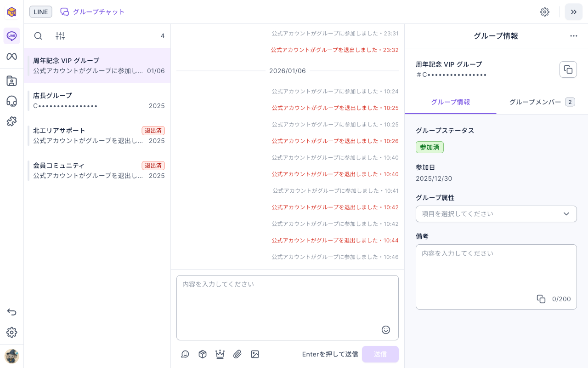The image size is (588, 368).
Task: Expand the グループ属性 dropdown
Action: point(496,214)
